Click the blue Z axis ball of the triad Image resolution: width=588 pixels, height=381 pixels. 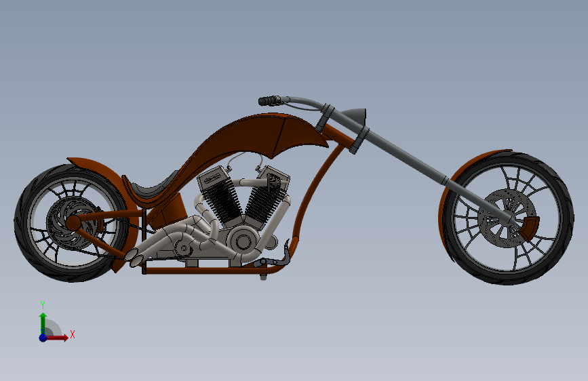click(43, 338)
